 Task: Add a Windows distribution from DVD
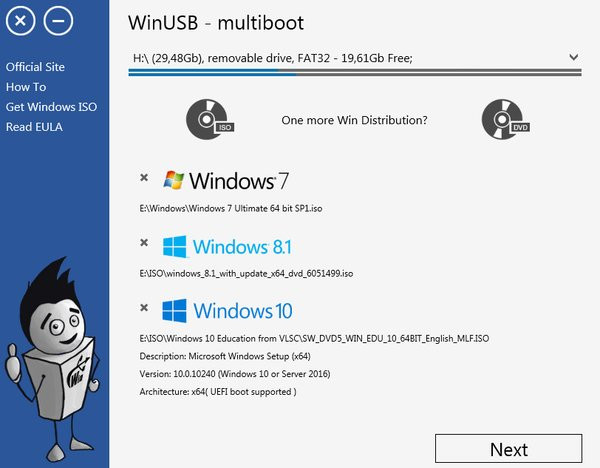(505, 119)
